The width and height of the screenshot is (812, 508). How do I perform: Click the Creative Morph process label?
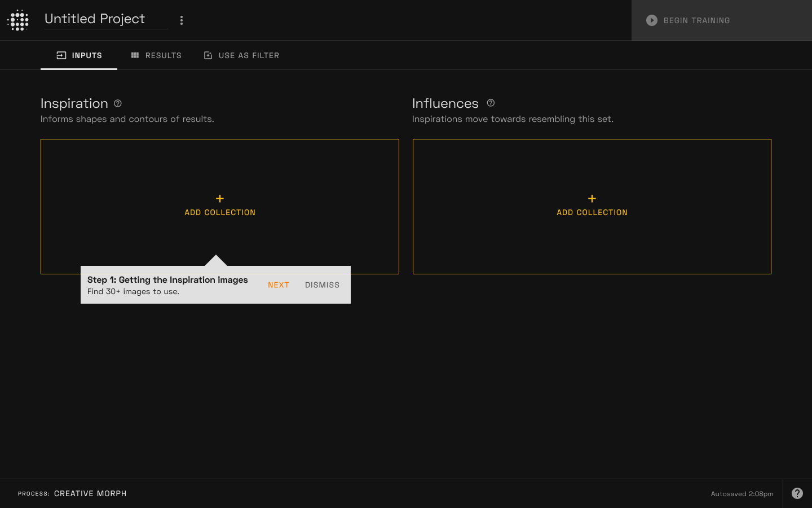pos(90,493)
